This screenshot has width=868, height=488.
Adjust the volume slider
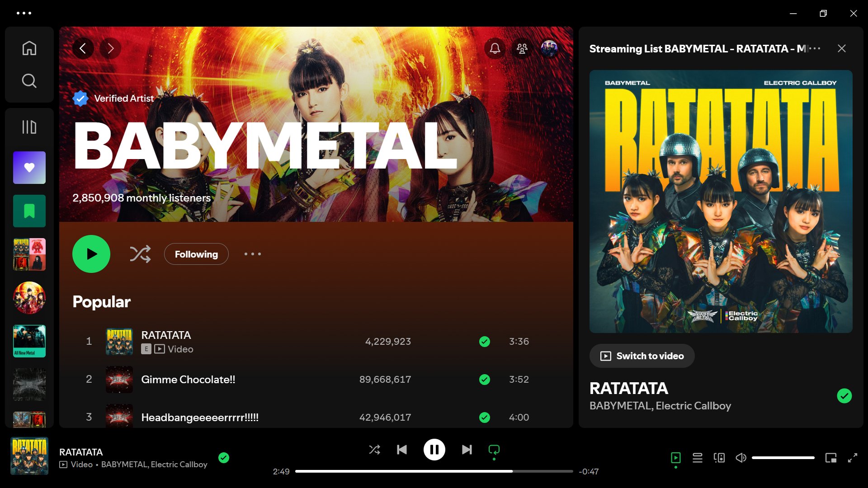pos(783,458)
